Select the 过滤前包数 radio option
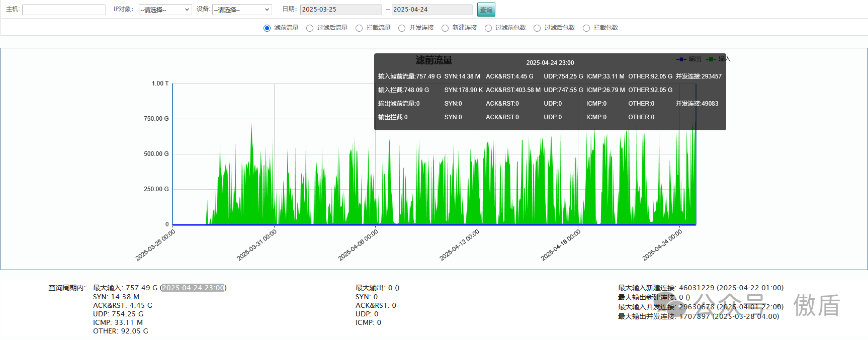This screenshot has height=340, width=868. point(488,28)
